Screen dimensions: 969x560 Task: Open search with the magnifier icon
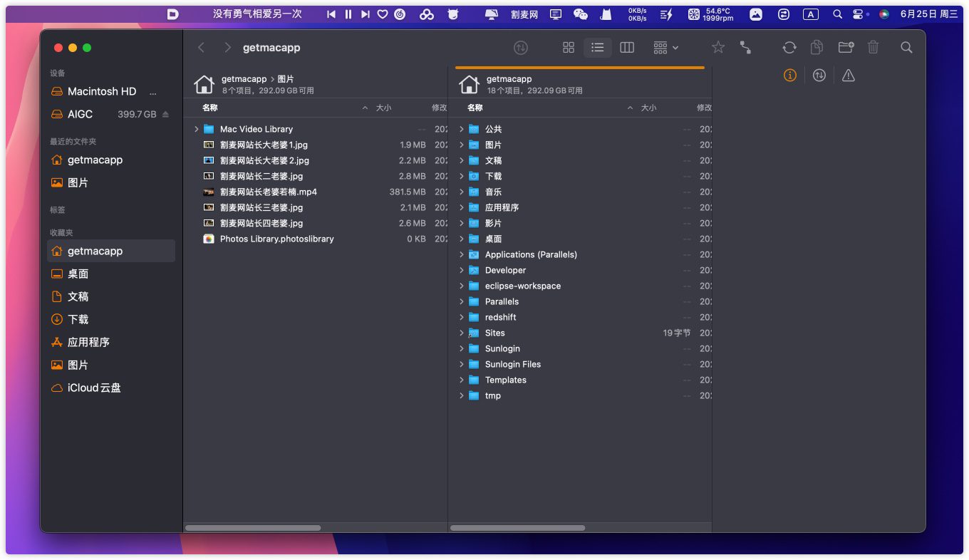coord(906,48)
